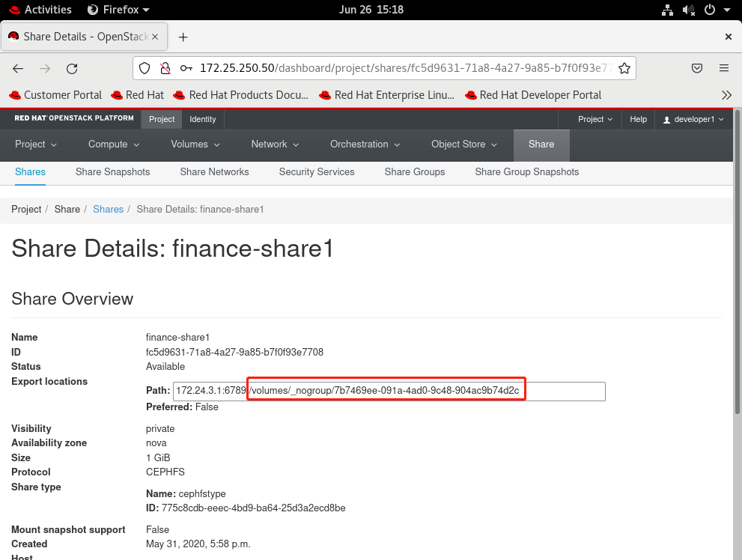Click the browser reload page icon

click(72, 68)
